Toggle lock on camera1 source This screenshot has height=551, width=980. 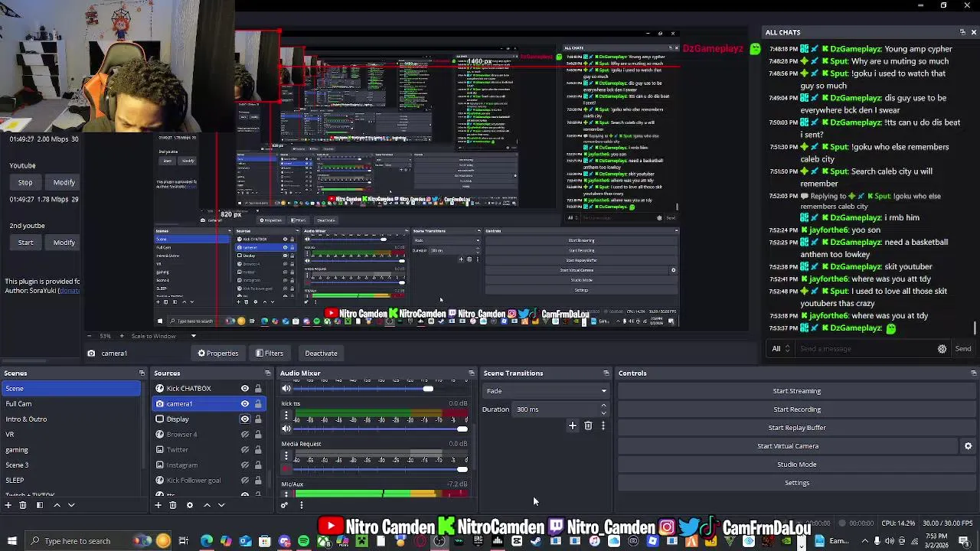click(x=258, y=404)
